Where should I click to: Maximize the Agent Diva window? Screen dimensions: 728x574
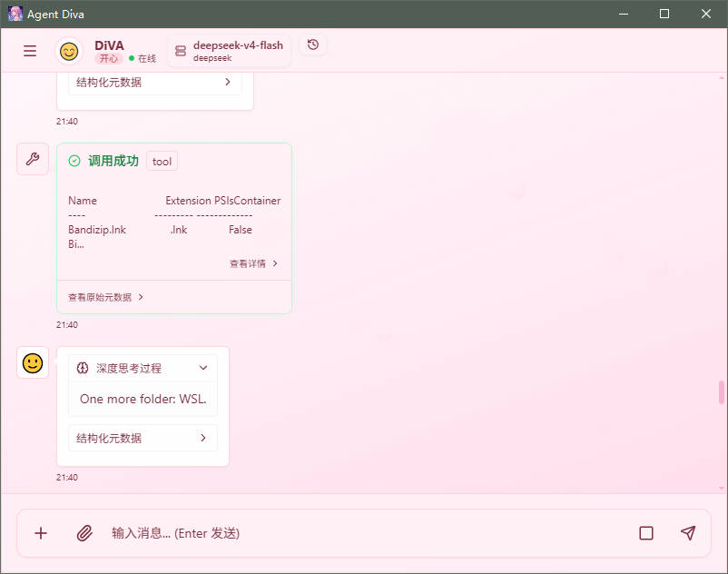click(x=664, y=14)
